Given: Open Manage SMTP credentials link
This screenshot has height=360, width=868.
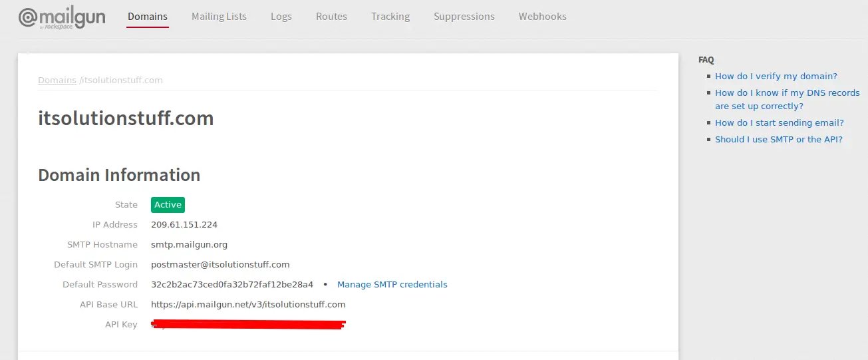Looking at the screenshot, I should 392,285.
